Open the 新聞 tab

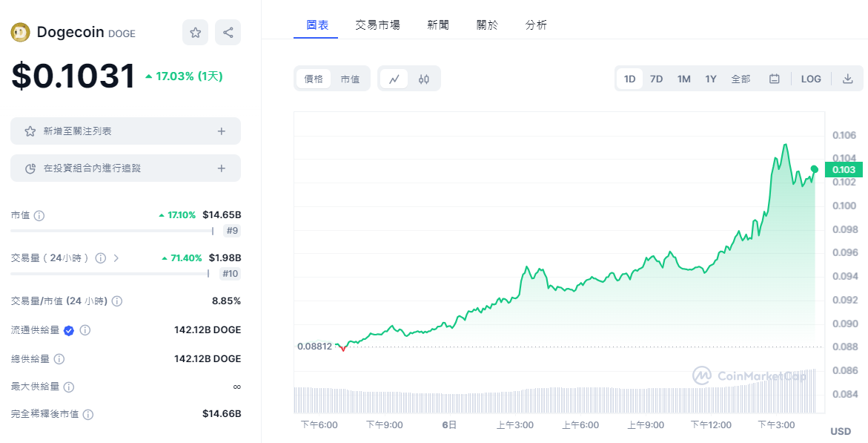438,25
